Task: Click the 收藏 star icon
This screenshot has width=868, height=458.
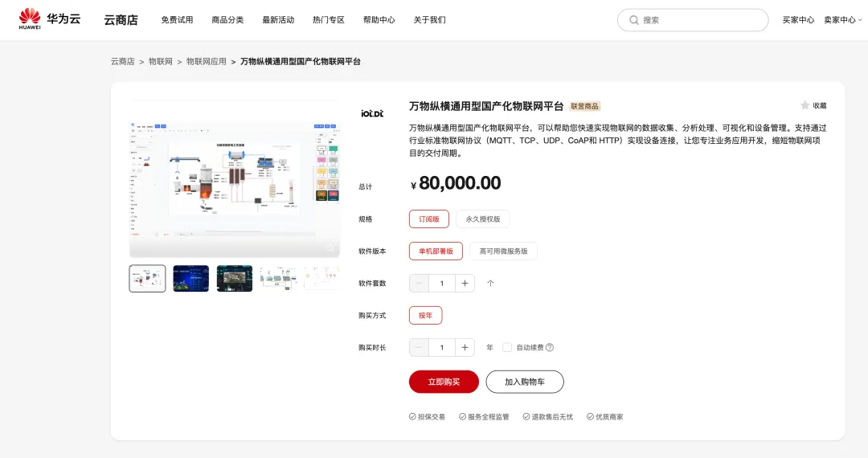Action: click(805, 105)
